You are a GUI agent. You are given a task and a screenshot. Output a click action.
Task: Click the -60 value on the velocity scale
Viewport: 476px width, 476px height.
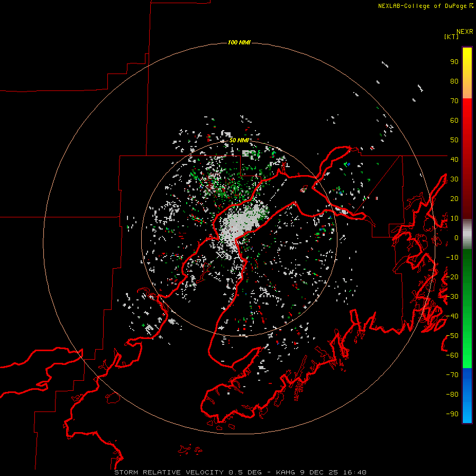point(452,355)
